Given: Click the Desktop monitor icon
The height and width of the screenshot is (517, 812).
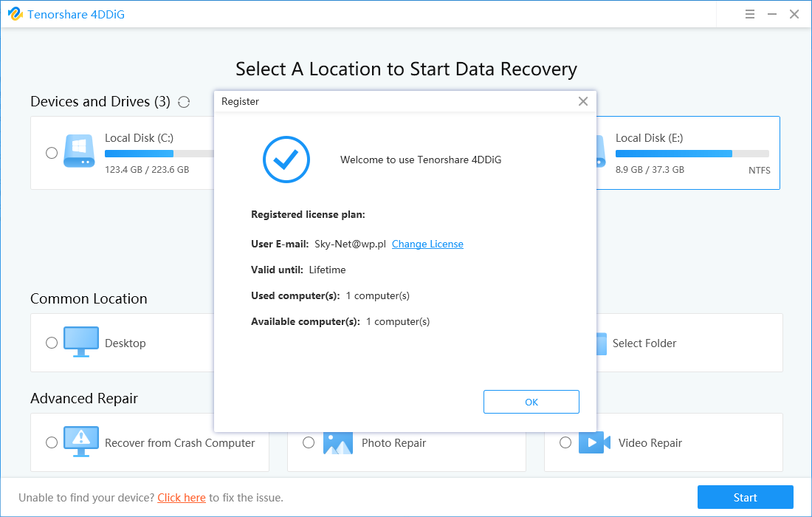Looking at the screenshot, I should coord(80,342).
